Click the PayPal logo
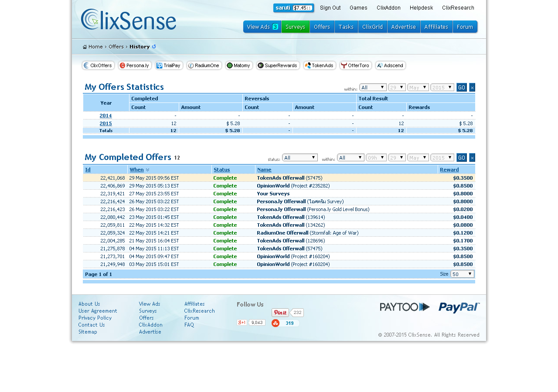The height and width of the screenshot is (392, 558). coord(459,307)
